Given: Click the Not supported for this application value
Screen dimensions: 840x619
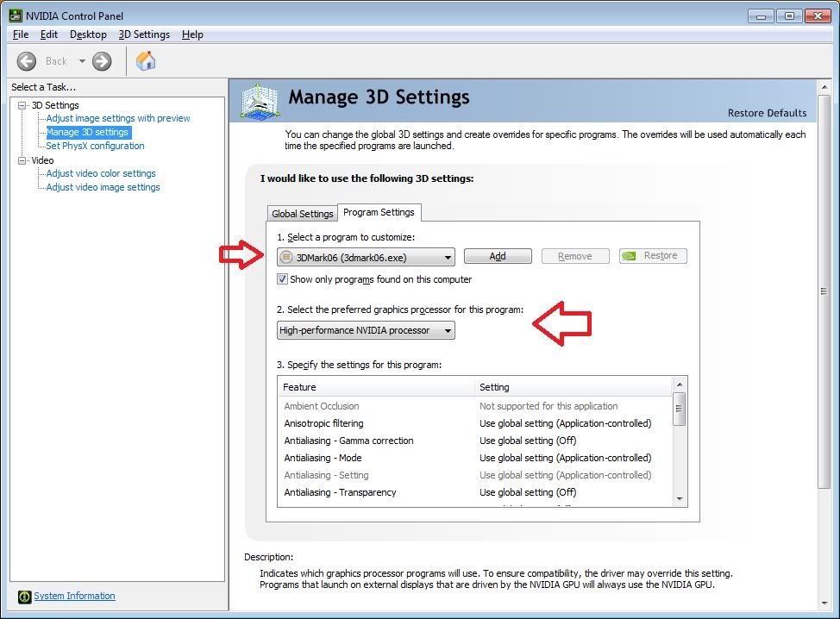Looking at the screenshot, I should (549, 406).
